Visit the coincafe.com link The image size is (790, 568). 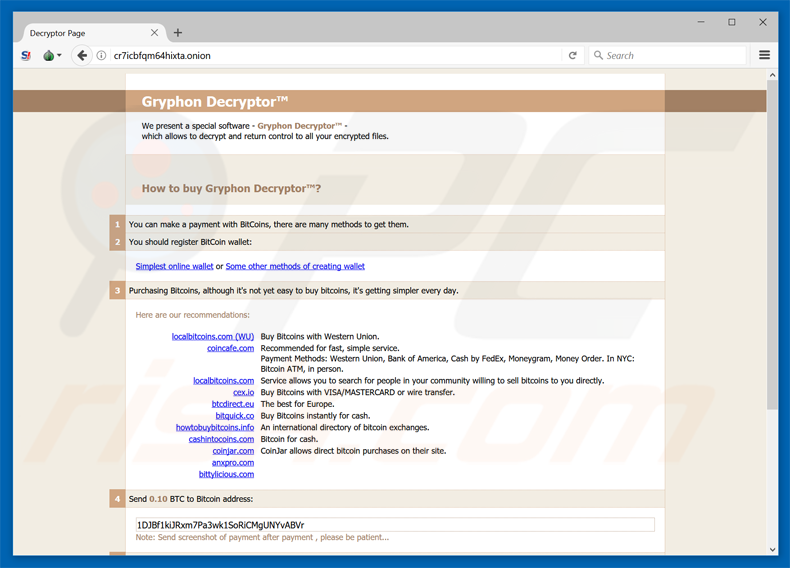point(230,348)
